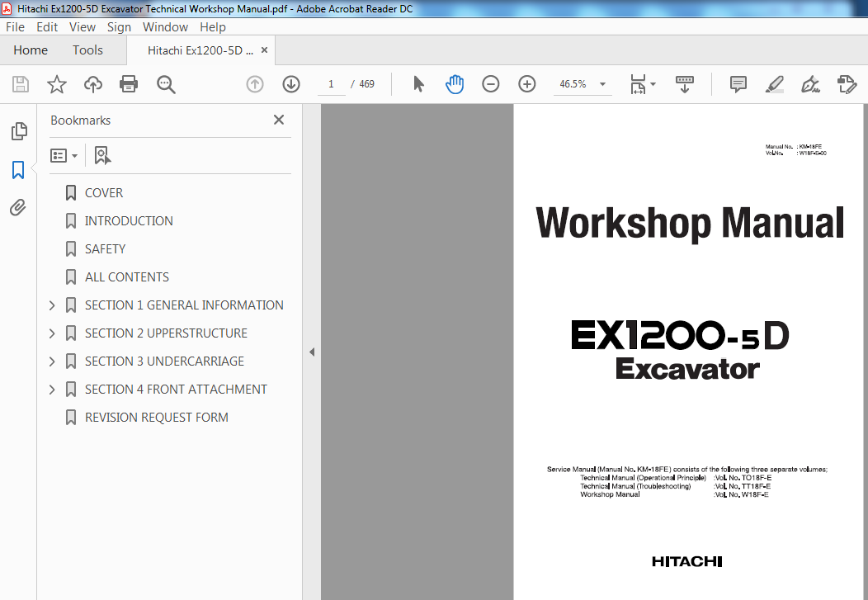Select the highlight text pen icon

pyautogui.click(x=774, y=84)
